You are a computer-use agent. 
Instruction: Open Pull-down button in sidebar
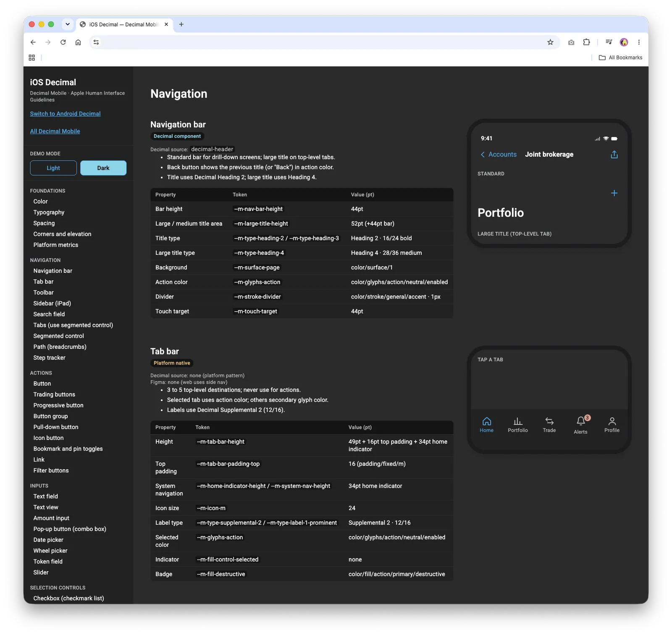56,428
